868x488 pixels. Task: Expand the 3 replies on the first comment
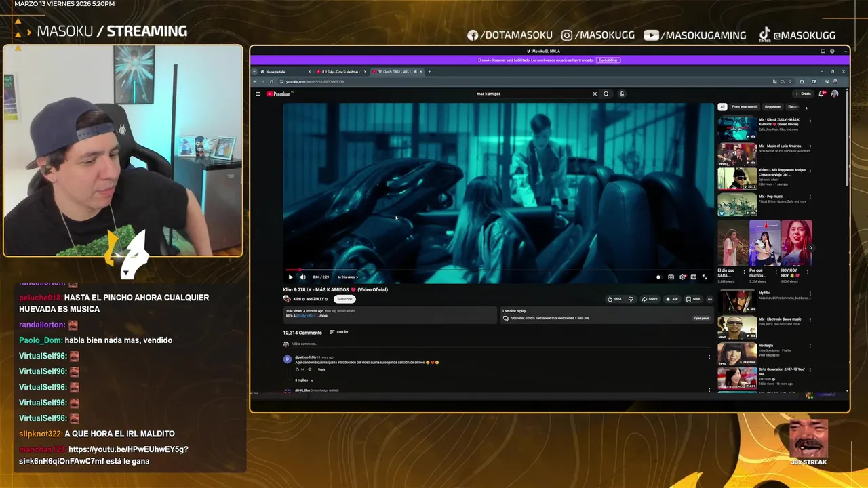pyautogui.click(x=304, y=380)
